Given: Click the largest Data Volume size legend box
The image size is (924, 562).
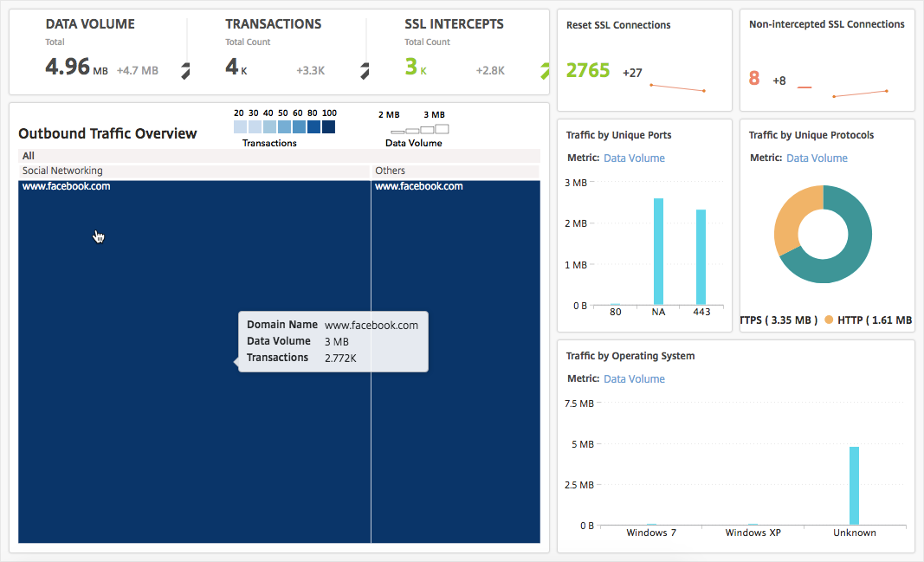Looking at the screenshot, I should pos(441,128).
